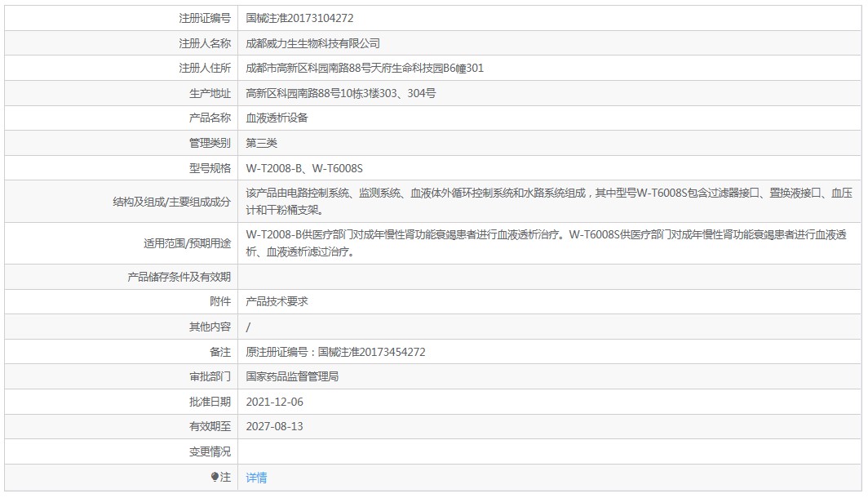Select production address 高新区科园南路88号10栋3楼303、304号

[x=340, y=93]
